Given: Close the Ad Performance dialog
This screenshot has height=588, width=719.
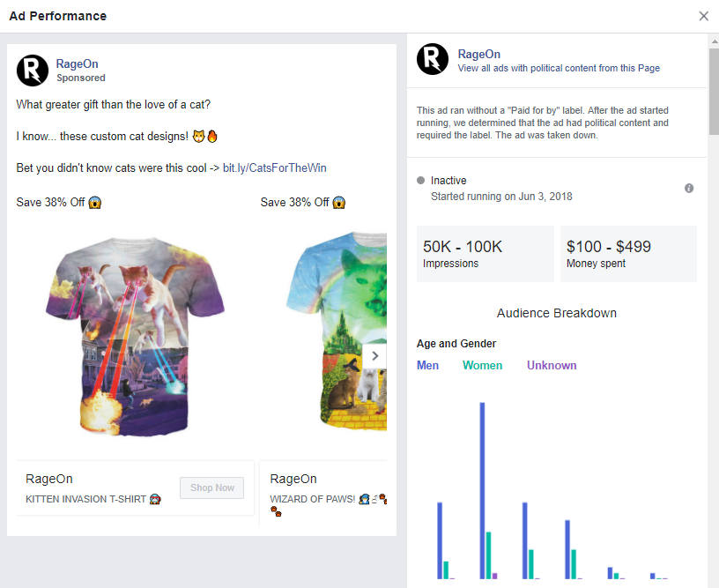Looking at the screenshot, I should click(x=703, y=16).
